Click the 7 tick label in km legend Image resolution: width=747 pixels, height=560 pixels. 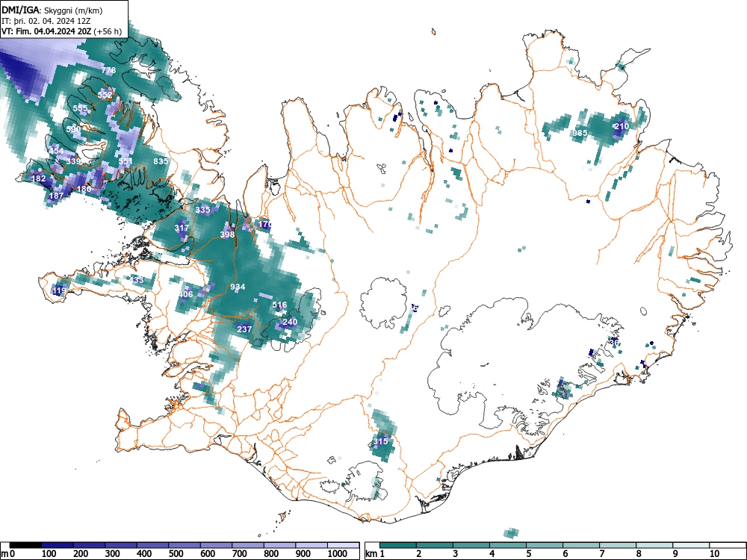(601, 554)
